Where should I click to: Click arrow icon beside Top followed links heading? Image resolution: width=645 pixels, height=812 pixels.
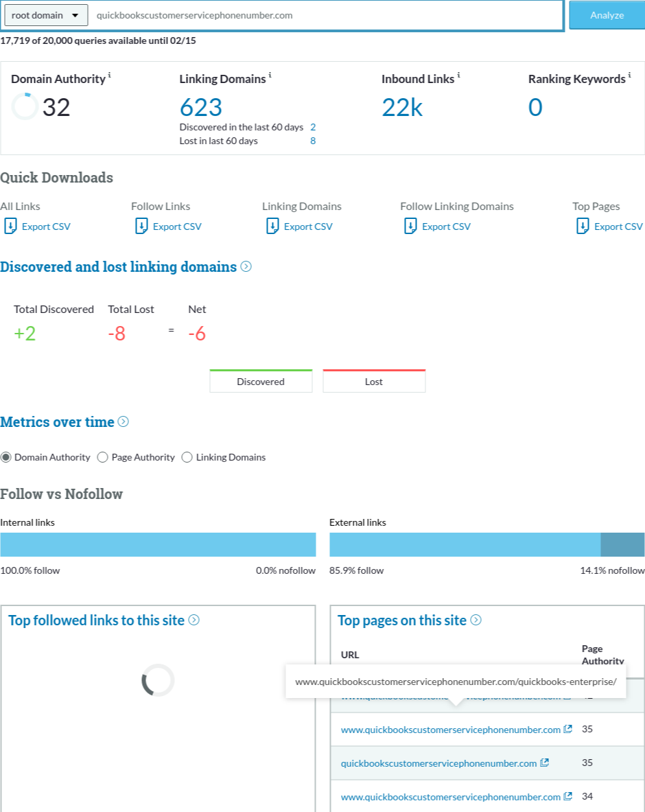point(194,620)
